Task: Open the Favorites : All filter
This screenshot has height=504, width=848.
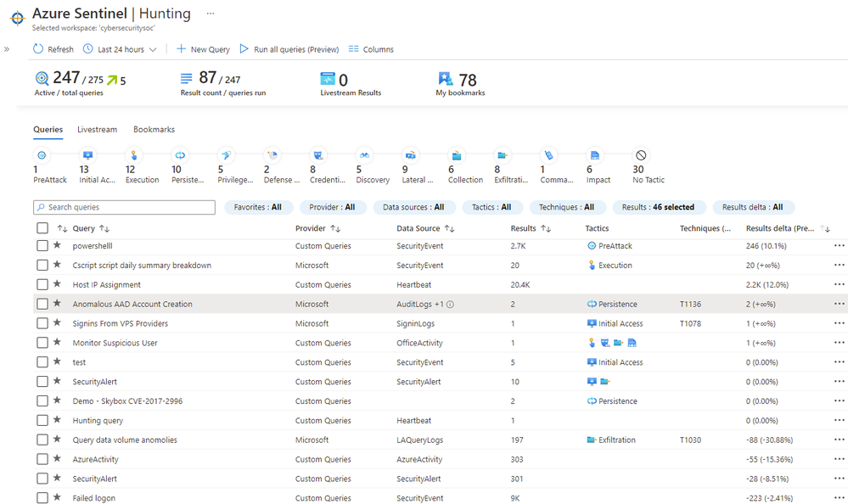Action: [258, 207]
